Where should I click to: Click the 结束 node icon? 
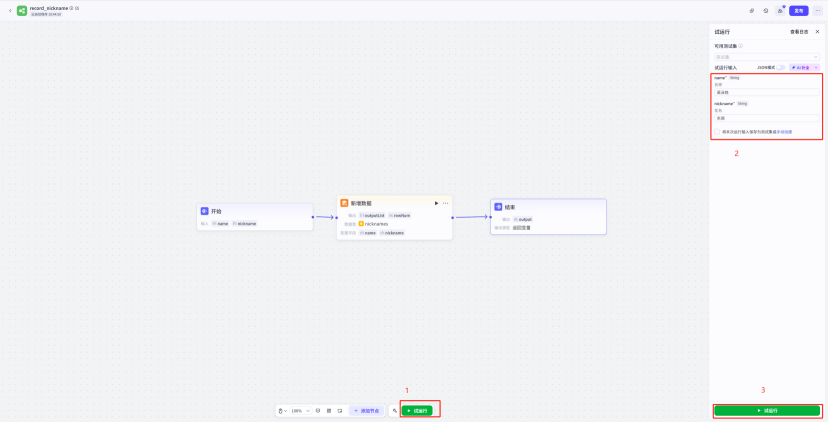498,207
